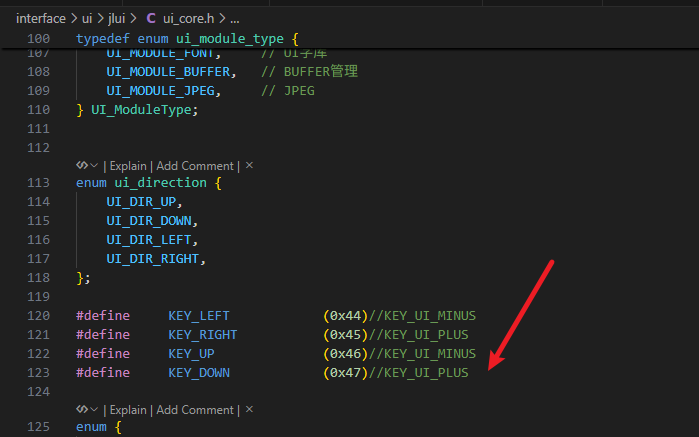Image resolution: width=699 pixels, height=437 pixels.
Task: Click Explain above enum ui_direction
Action: pos(128,166)
